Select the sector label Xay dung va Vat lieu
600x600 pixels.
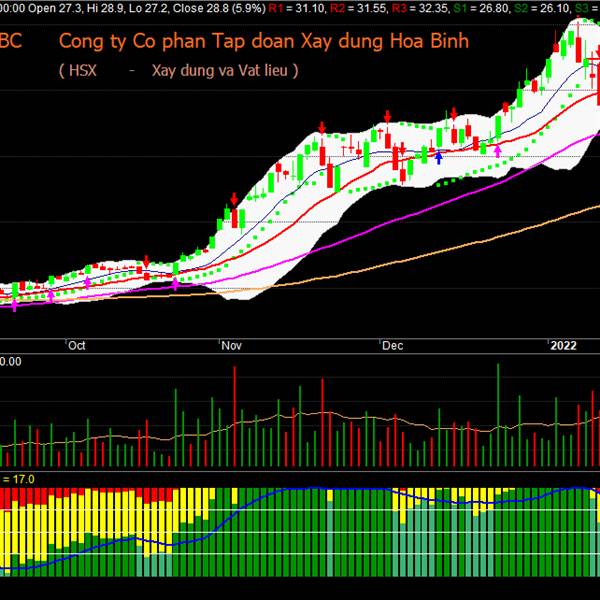(x=220, y=71)
